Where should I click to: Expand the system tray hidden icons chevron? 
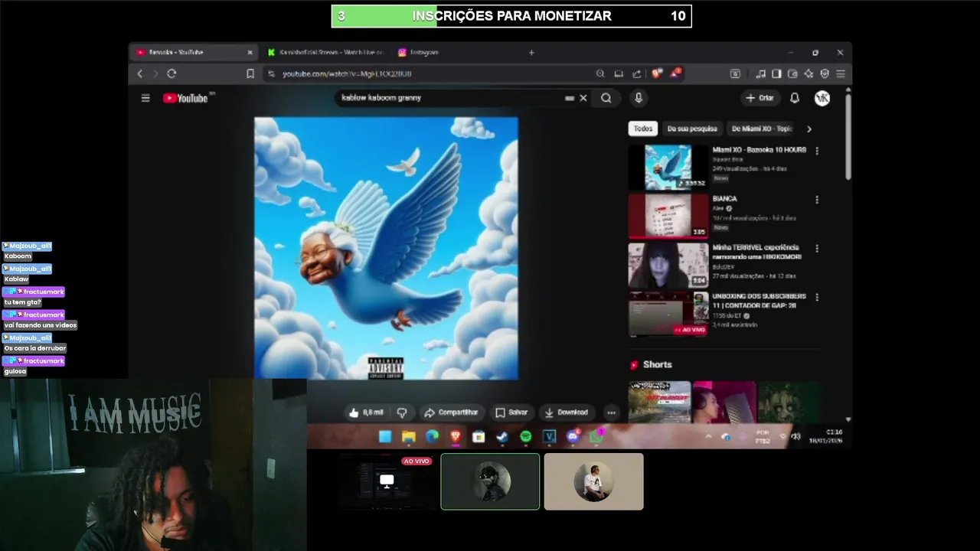point(708,437)
